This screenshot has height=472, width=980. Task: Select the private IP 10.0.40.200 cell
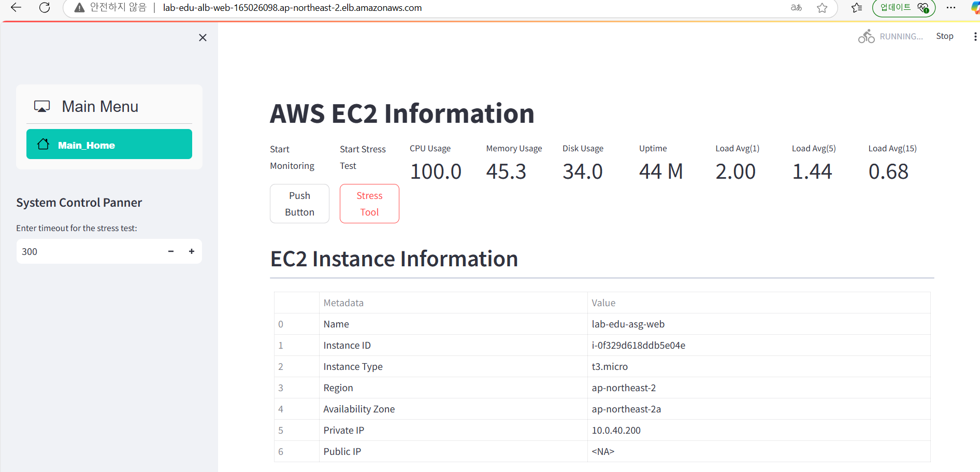point(759,430)
